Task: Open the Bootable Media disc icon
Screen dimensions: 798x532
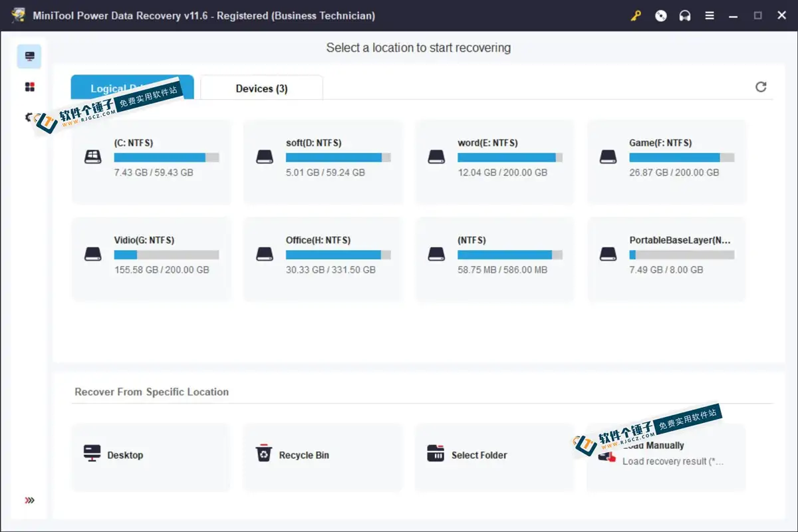Action: pyautogui.click(x=660, y=15)
